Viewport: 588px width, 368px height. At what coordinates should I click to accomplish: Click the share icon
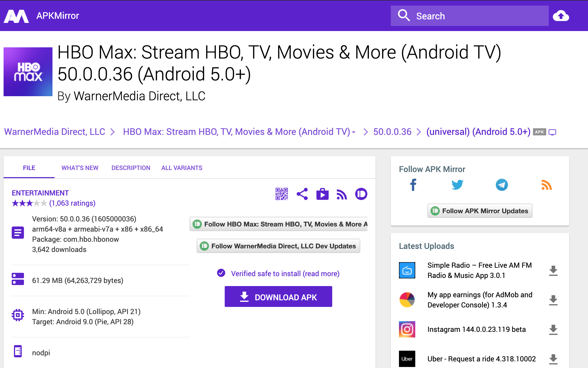coord(302,194)
